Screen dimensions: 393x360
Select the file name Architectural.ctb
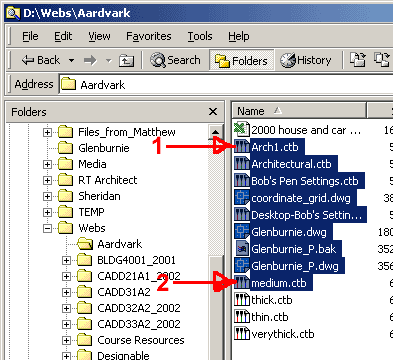tap(291, 164)
